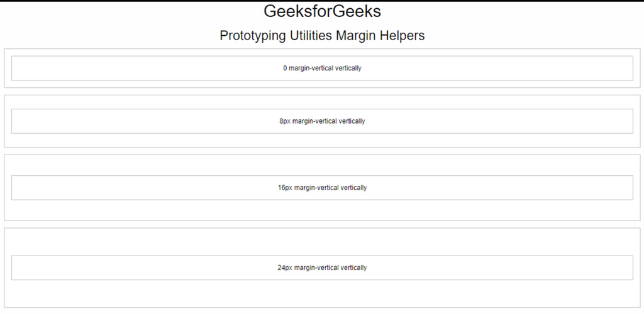The height and width of the screenshot is (314, 644).
Task: Click the word "Utilities" in the subheading
Action: (x=311, y=36)
